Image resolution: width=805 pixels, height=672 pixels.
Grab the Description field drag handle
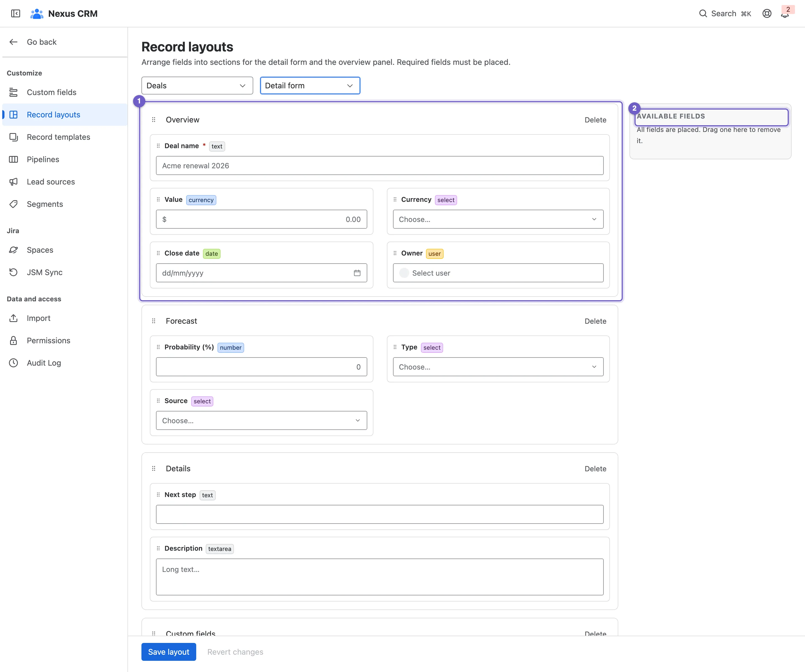pos(158,548)
